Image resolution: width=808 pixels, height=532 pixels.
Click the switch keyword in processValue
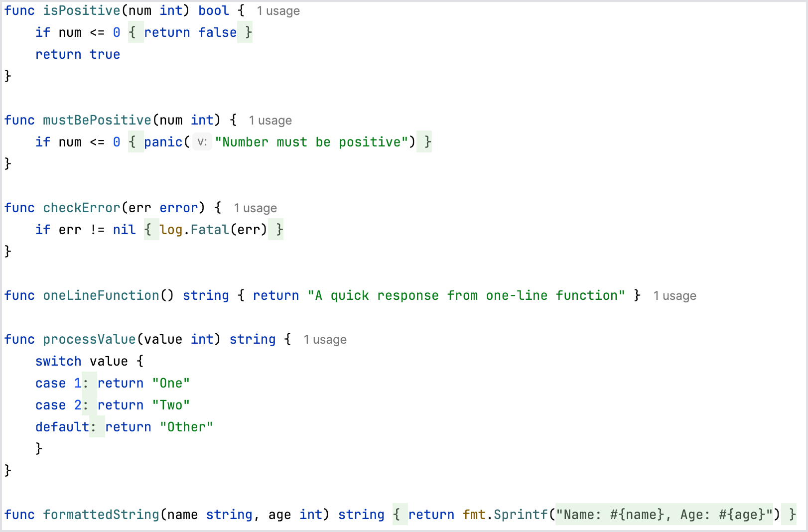(58, 361)
